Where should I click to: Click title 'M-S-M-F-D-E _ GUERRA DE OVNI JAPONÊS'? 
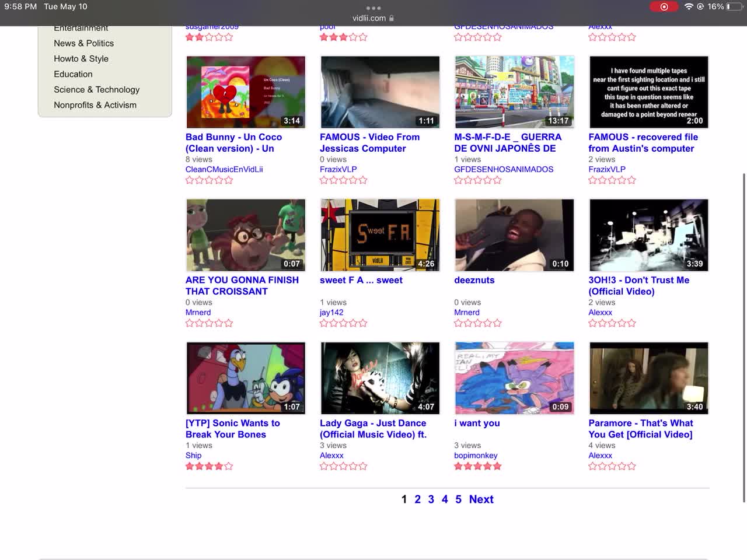click(508, 143)
